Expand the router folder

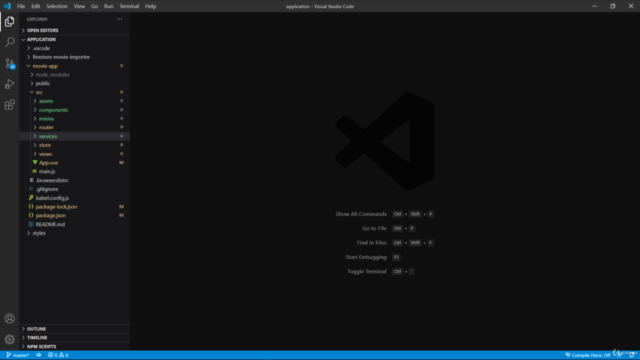click(x=75, y=127)
